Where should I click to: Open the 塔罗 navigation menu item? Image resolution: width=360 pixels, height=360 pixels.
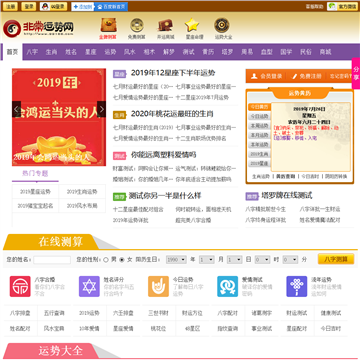pyautogui.click(x=227, y=52)
